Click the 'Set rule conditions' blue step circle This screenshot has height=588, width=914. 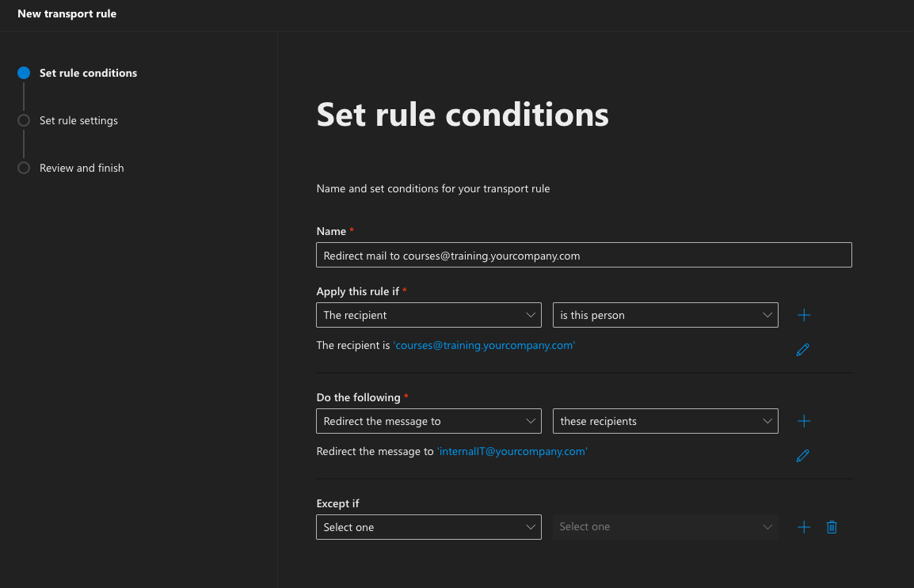24,73
